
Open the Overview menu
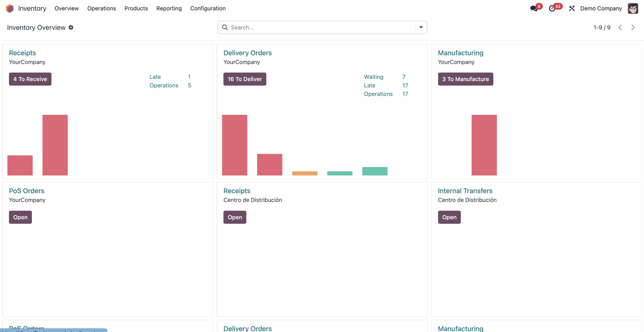point(67,8)
